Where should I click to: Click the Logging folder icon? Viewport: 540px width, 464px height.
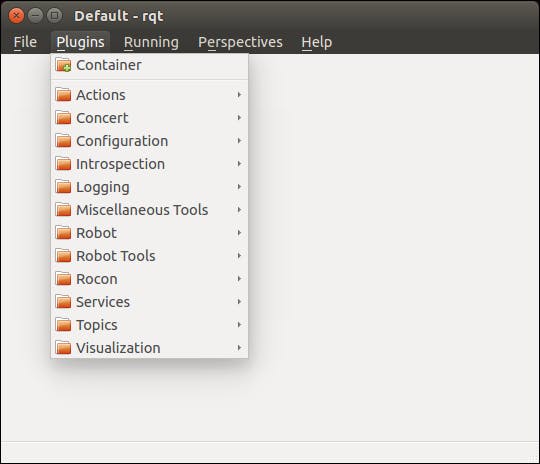63,187
